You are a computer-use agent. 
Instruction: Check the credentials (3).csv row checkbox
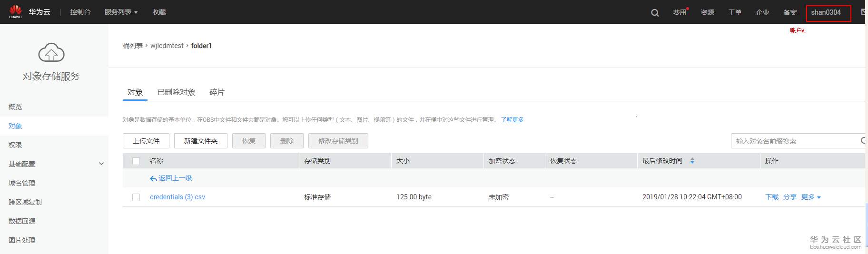click(136, 197)
